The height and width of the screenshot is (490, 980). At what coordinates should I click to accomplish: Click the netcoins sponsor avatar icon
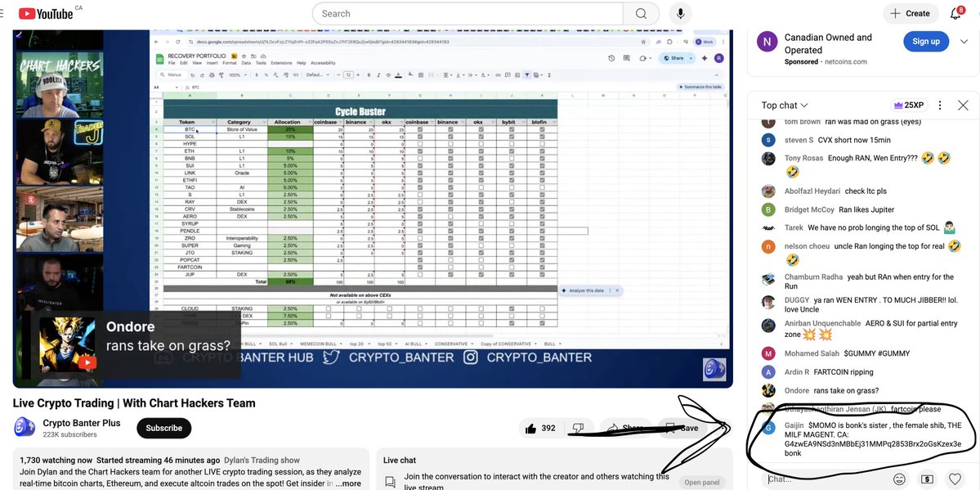pyautogui.click(x=767, y=42)
